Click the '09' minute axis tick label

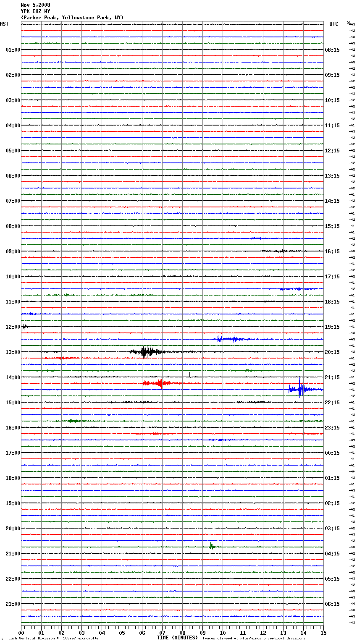click(202, 633)
